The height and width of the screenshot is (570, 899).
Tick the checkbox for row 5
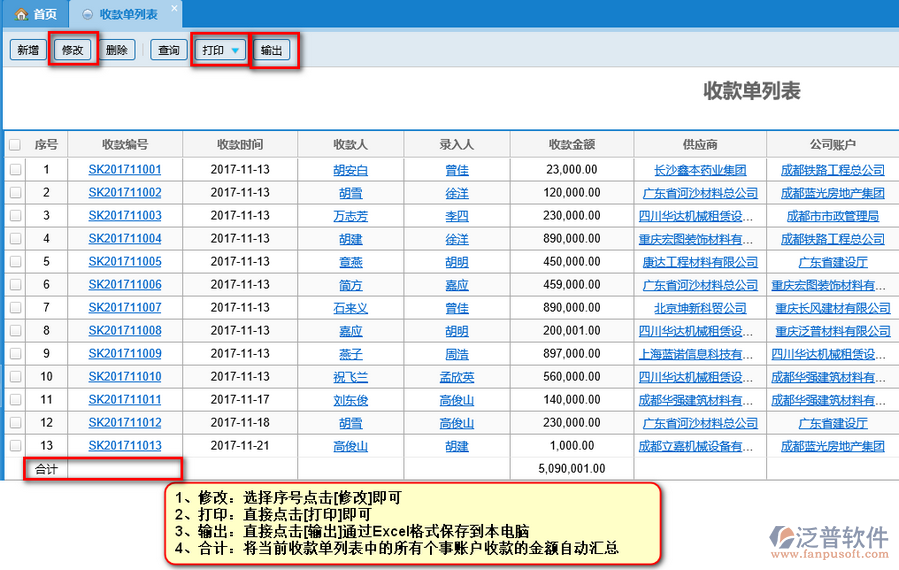click(x=15, y=262)
